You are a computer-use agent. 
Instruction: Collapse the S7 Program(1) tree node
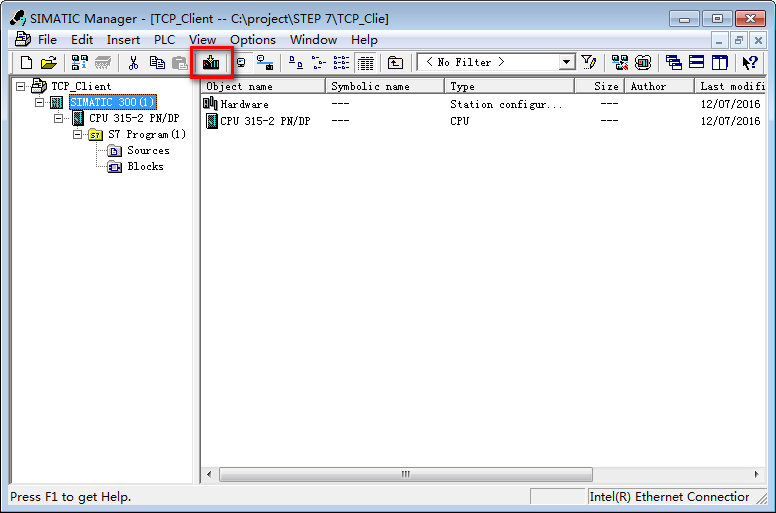point(77,135)
